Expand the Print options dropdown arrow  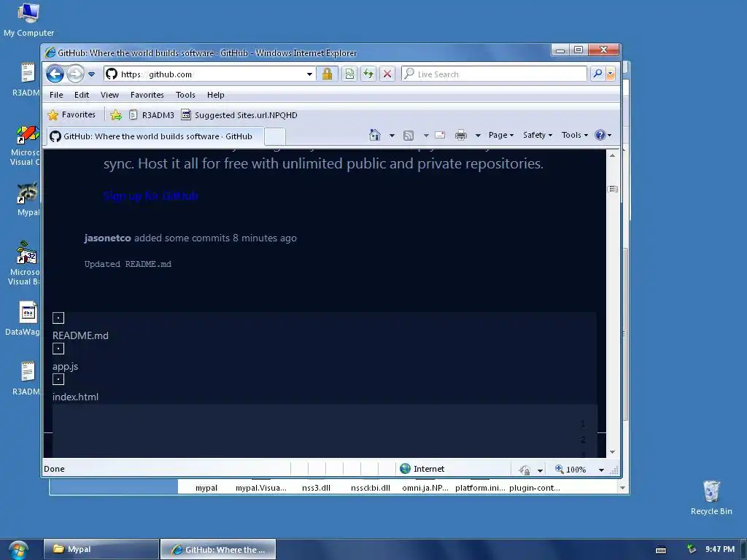[x=477, y=135]
